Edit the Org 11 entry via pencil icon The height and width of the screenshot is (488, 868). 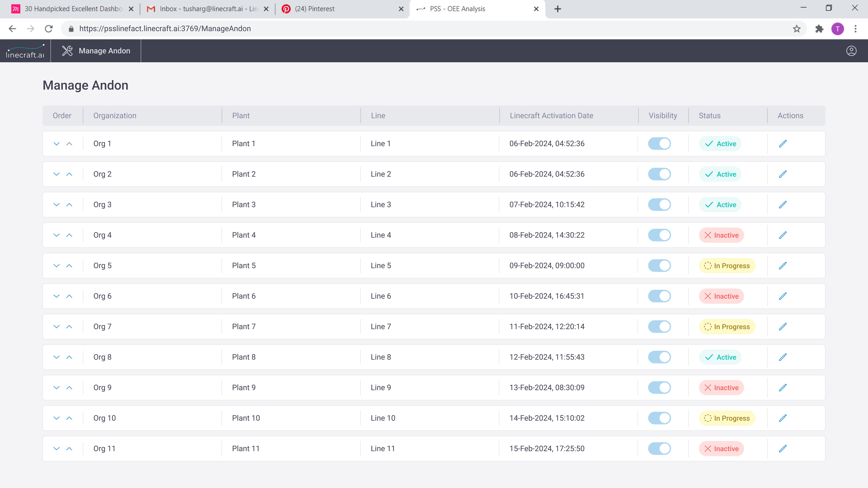tap(782, 449)
